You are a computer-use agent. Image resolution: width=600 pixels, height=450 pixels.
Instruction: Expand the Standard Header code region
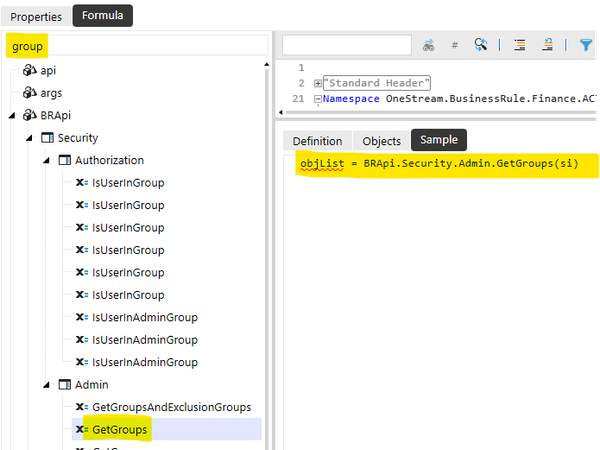click(317, 83)
